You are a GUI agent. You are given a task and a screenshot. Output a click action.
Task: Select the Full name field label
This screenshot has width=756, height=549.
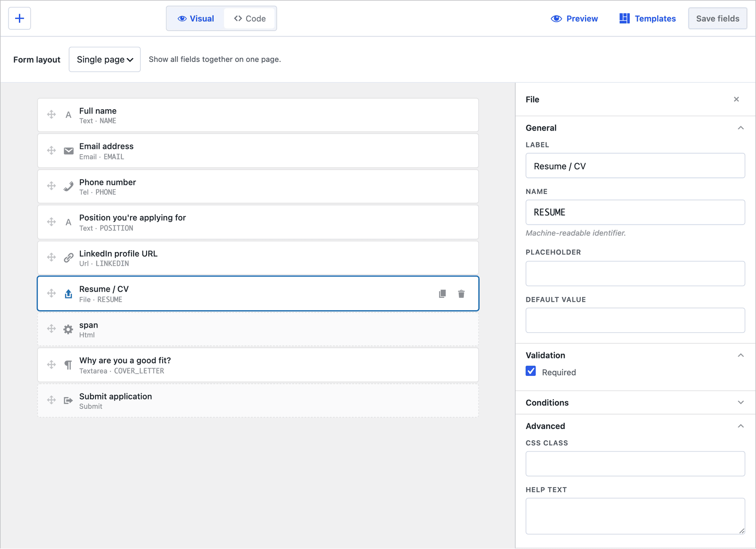98,111
